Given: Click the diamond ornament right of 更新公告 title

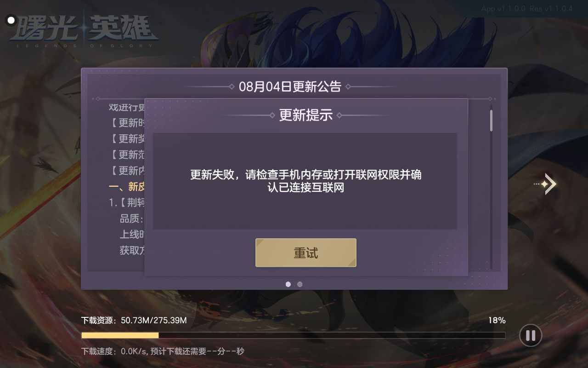Looking at the screenshot, I should 348,86.
